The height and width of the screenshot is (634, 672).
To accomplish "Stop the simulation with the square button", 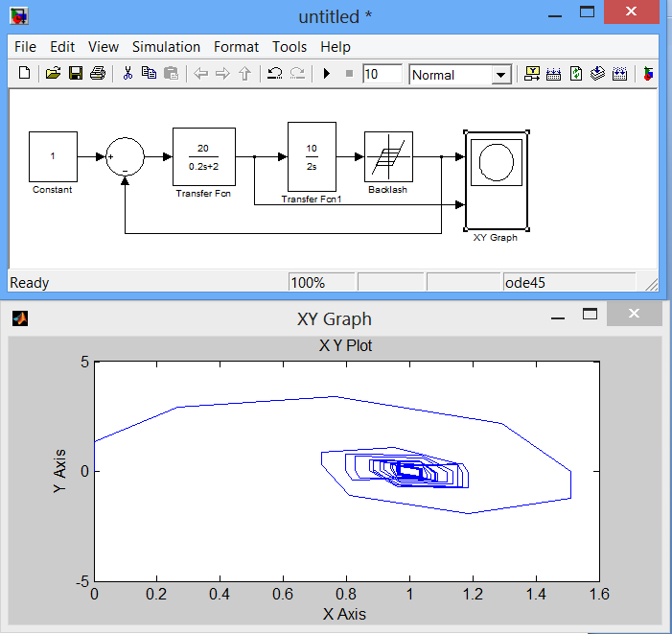I will tap(349, 74).
